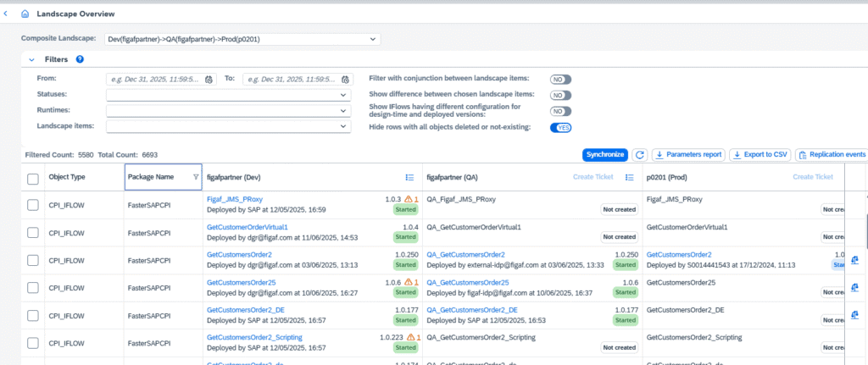Open the Figaf_JMS_PRoxy link in Dev

(x=234, y=199)
